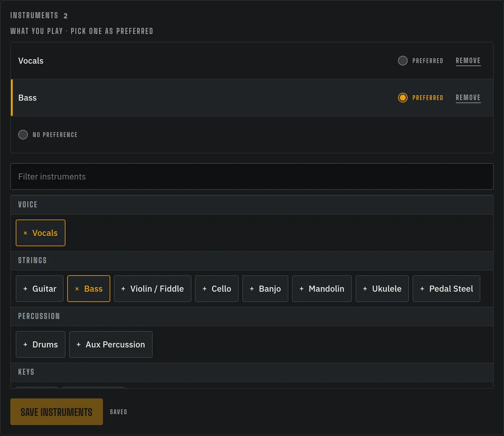Remove Vocals from your instruments
The width and height of the screenshot is (504, 436).
[x=468, y=61]
